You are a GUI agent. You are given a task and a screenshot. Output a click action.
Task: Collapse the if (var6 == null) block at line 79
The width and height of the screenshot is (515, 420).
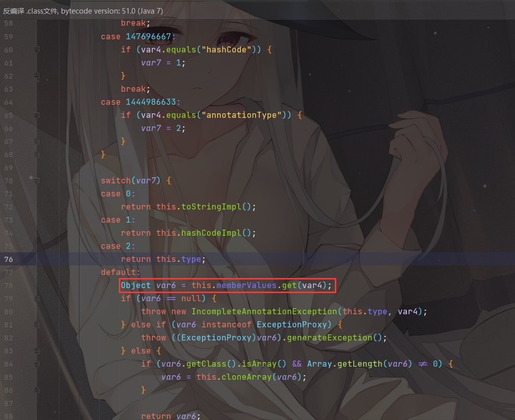36,299
